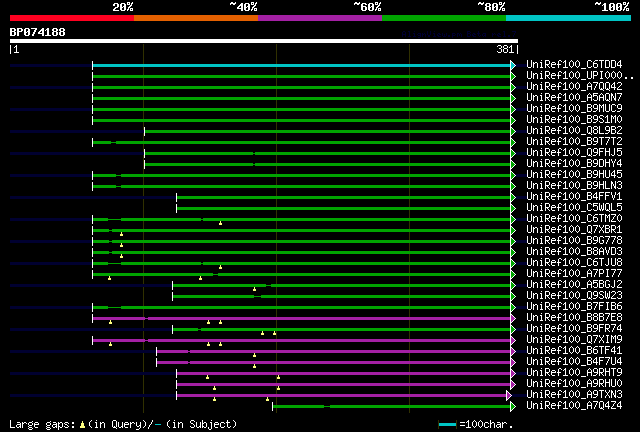Select hit UniRef100_A7PI77
The height and width of the screenshot is (432, 640).
pyautogui.click(x=574, y=274)
